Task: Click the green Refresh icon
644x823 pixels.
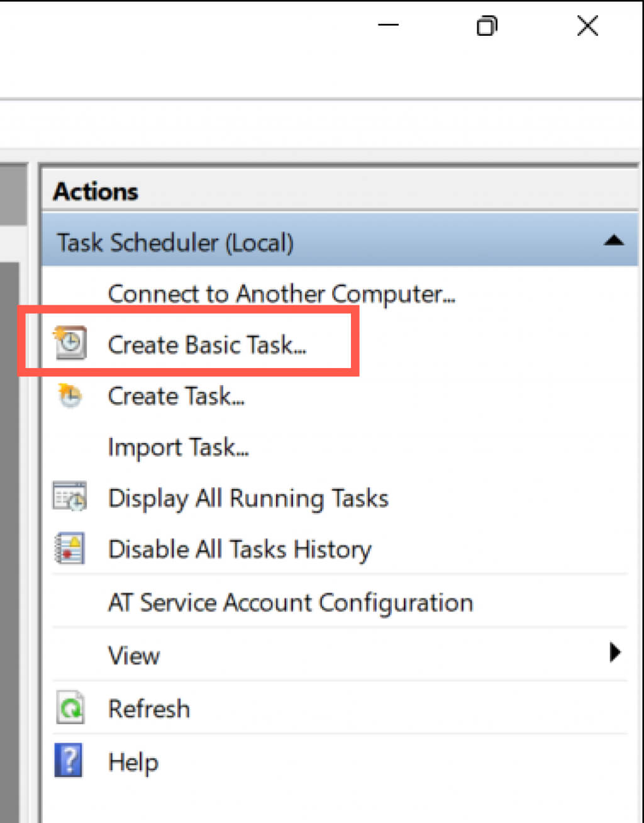Action: click(x=70, y=708)
